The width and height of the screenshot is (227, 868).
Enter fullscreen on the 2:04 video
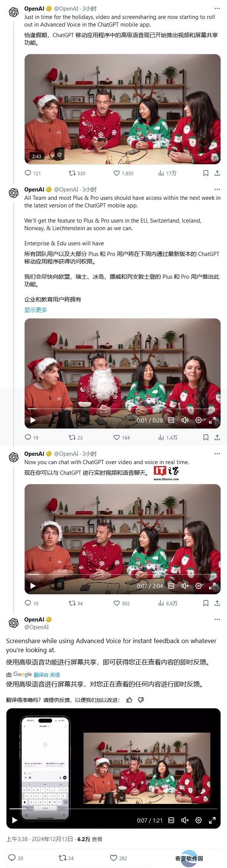(212, 586)
